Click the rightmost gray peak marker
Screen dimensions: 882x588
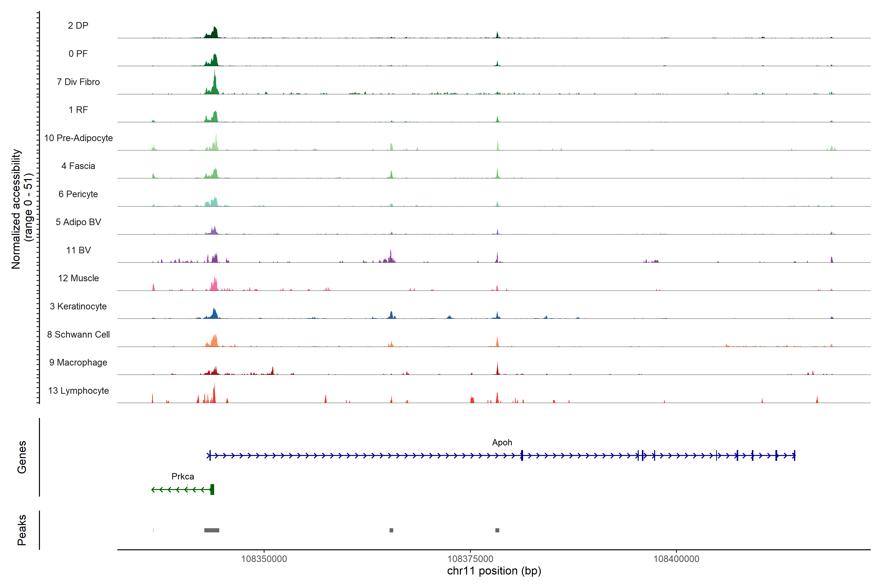coord(497,530)
